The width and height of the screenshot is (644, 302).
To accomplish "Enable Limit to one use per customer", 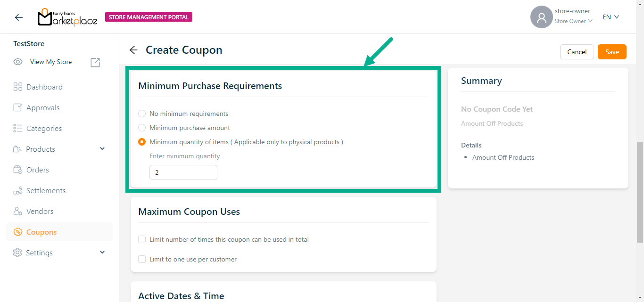I will click(x=142, y=259).
